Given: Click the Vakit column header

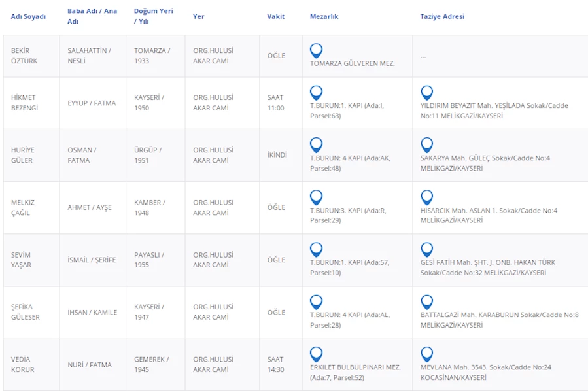Looking at the screenshot, I should tap(275, 16).
